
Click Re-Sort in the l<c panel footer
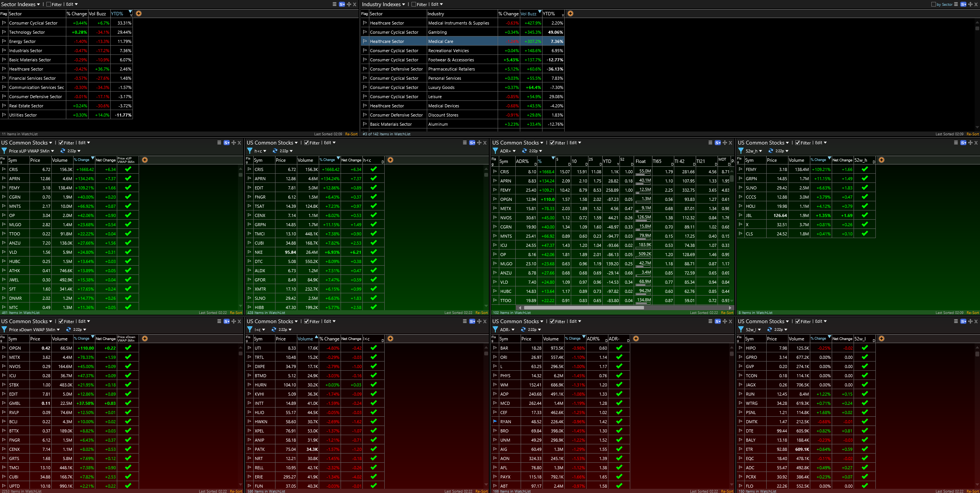click(481, 491)
